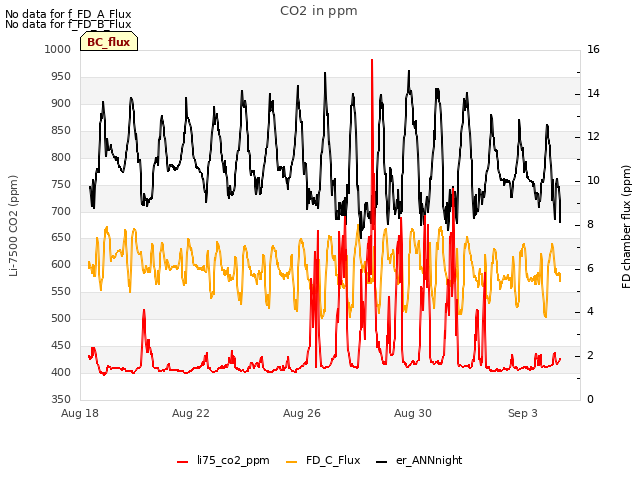Click orange FD_C_Flux legend color swatch
640x480 pixels.
coord(291,462)
